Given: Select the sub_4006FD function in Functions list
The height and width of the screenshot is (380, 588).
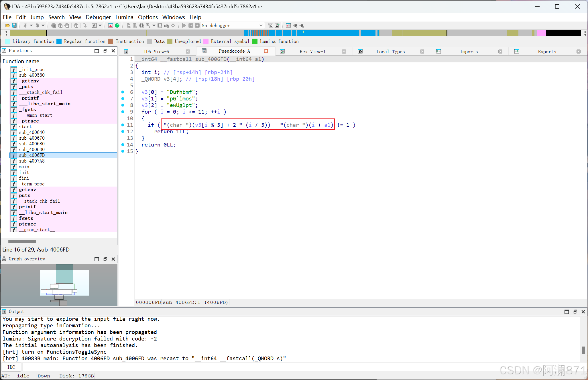Looking at the screenshot, I should click(x=32, y=155).
